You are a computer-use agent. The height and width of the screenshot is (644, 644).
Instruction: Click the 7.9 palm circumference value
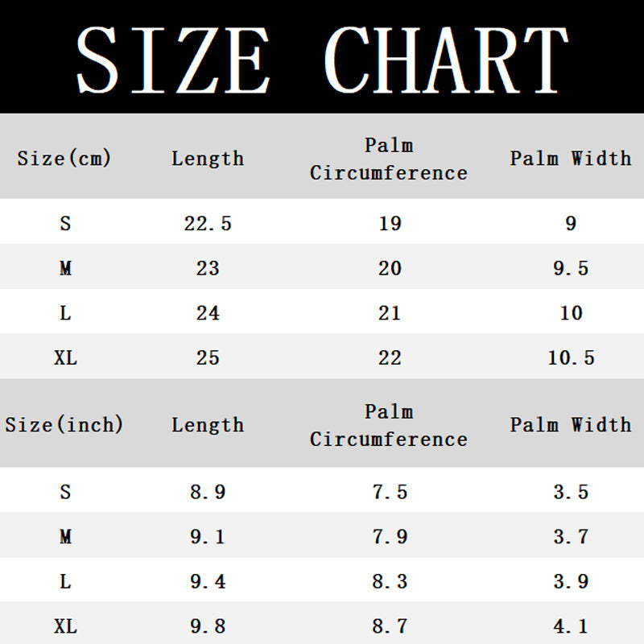coord(390,536)
